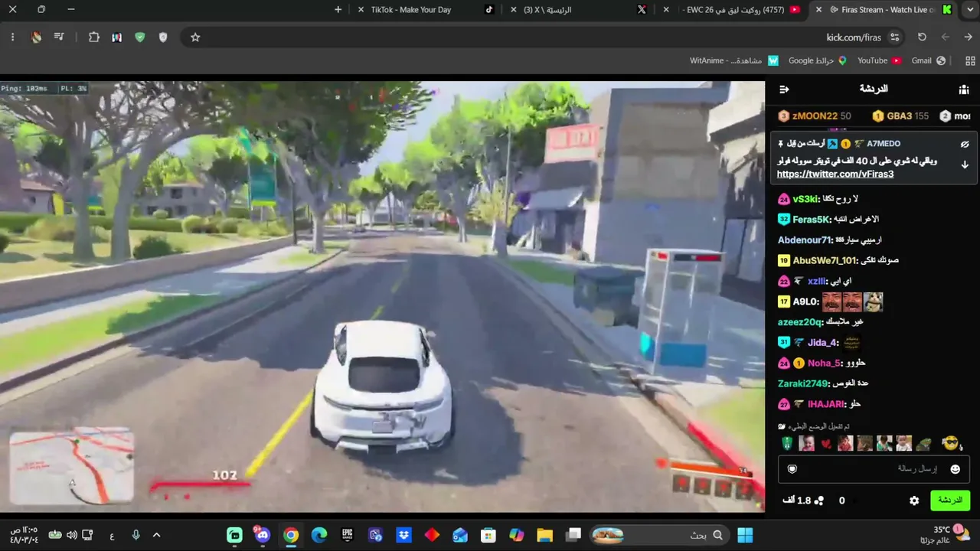Screen dimensions: 980x551
Task: Click the shield icon in chat input
Action: point(792,469)
